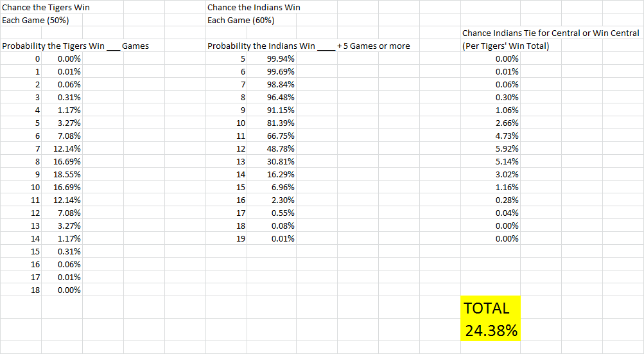
Task: Click the "Chance the Indians Win" header cell
Action: pos(254,7)
